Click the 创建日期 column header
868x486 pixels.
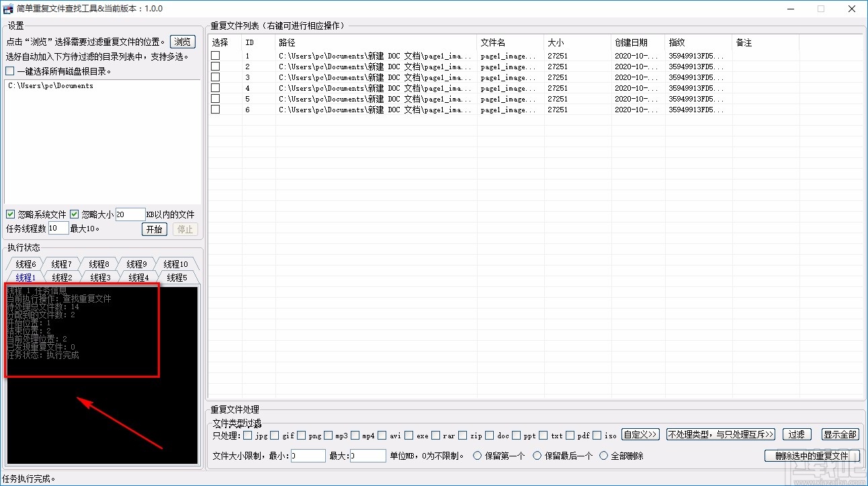pyautogui.click(x=638, y=43)
